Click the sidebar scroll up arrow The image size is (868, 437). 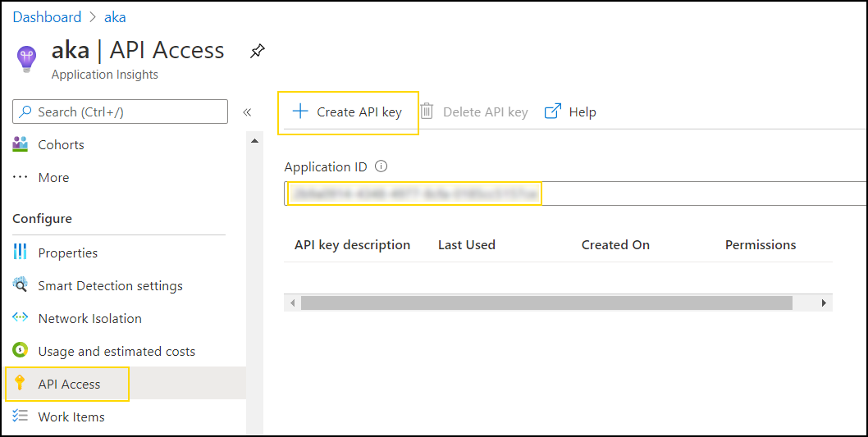tap(254, 142)
